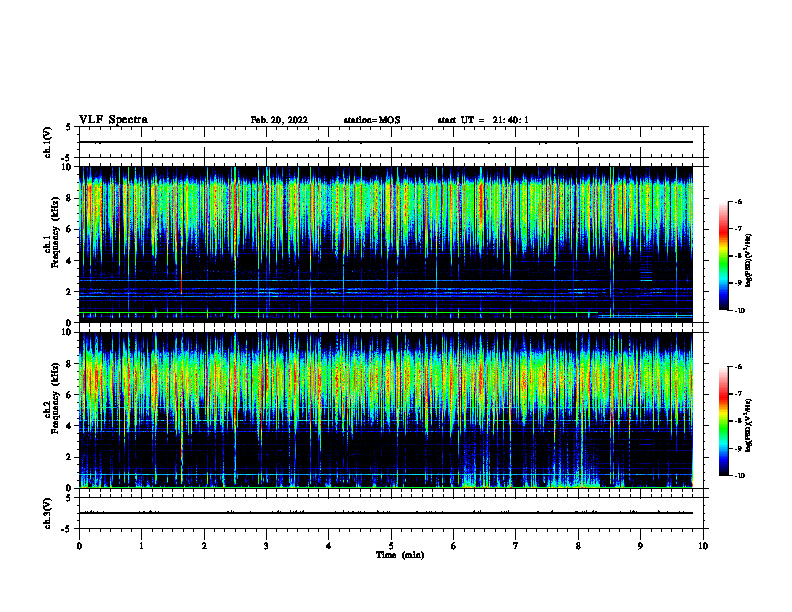Screen dimensions: 792x612
Task: Click time axis tick label "7"
Action: 516,546
